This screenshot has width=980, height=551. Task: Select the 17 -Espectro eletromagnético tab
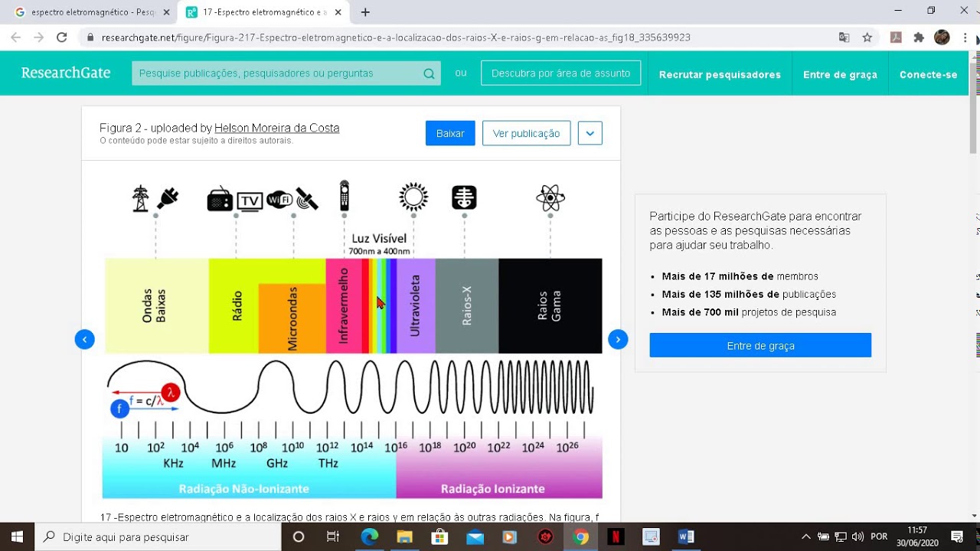pyautogui.click(x=263, y=12)
